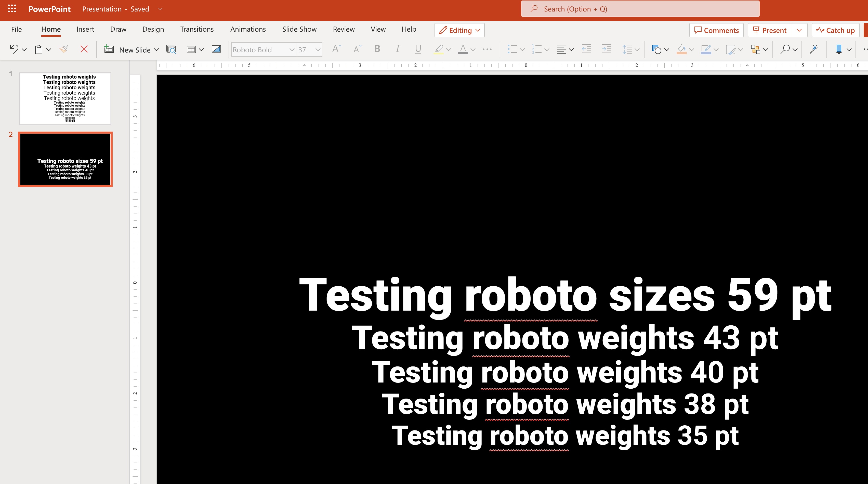Open the text alignment dropdown arrow
This screenshot has height=484, width=868.
(x=571, y=49)
